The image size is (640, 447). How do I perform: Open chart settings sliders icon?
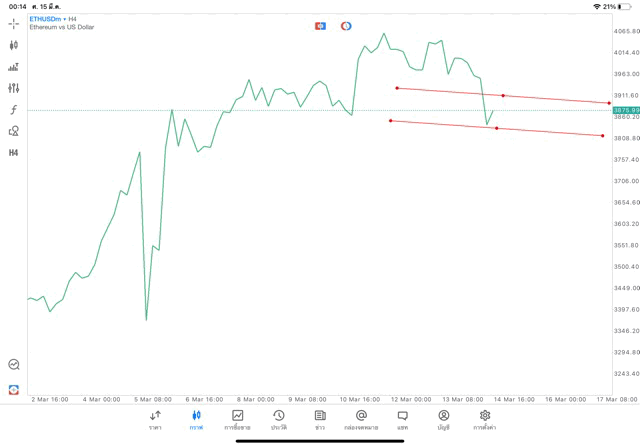tap(14, 89)
